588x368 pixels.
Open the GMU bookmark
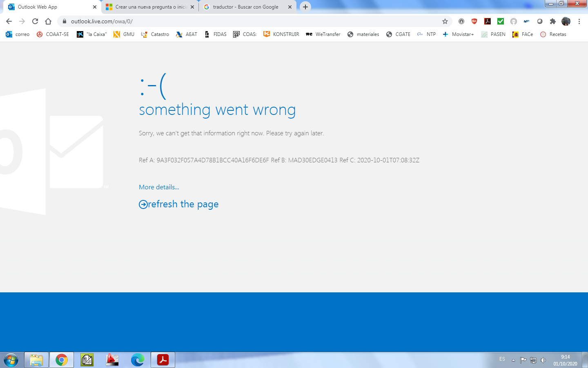click(x=124, y=34)
